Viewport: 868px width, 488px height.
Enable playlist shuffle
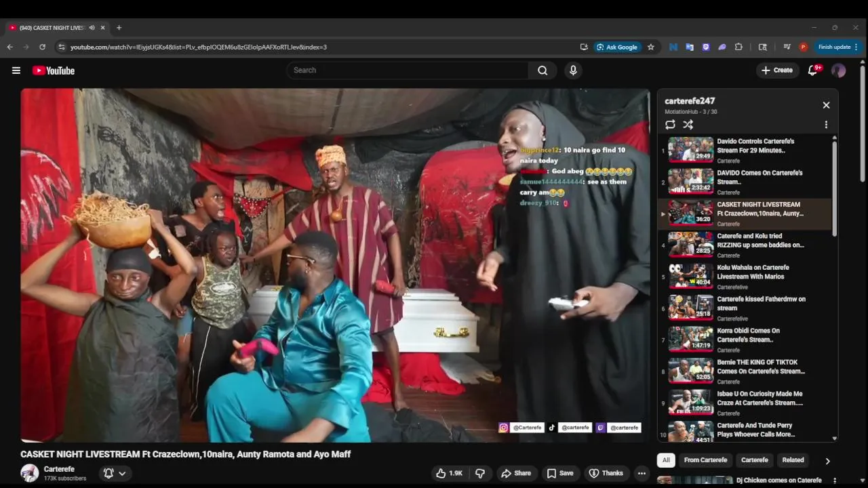coord(688,125)
